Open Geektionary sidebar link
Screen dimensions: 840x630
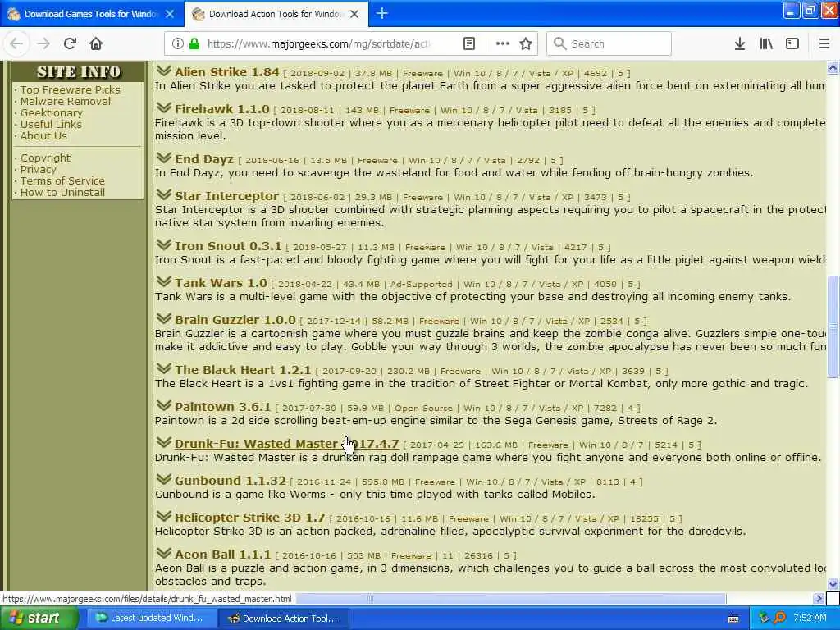tap(52, 113)
